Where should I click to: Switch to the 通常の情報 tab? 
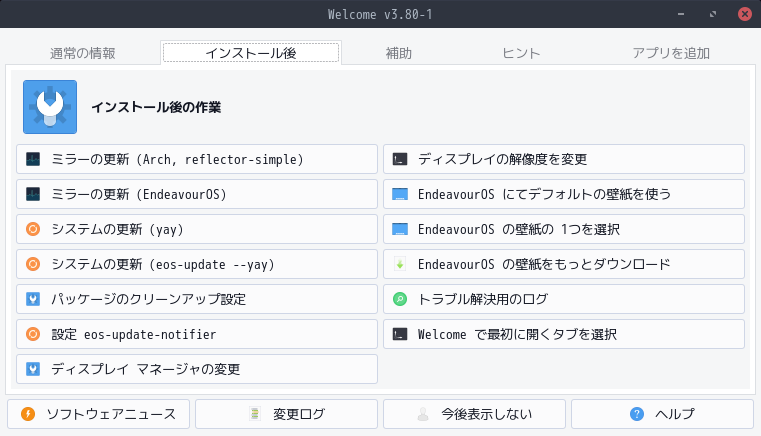point(83,53)
